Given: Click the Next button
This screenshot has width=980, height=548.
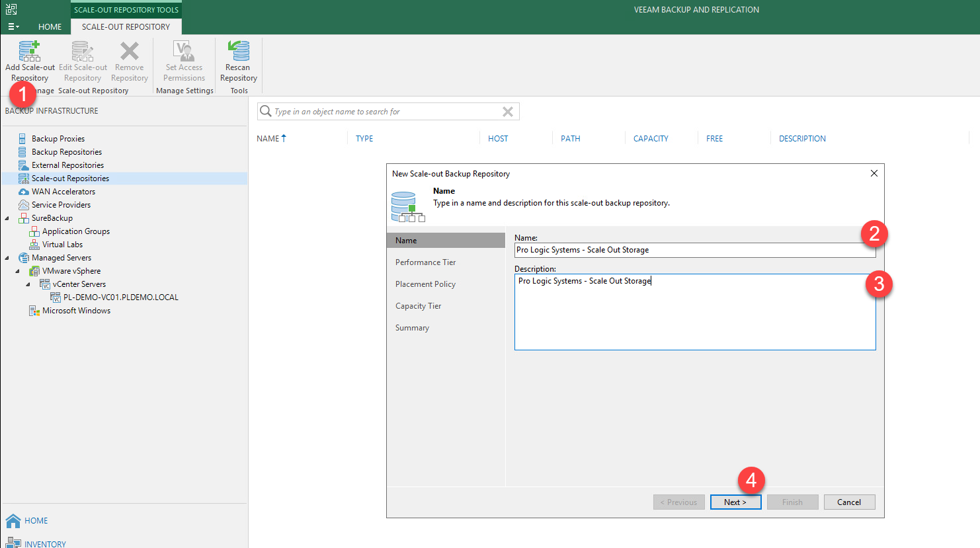Looking at the screenshot, I should coord(735,502).
